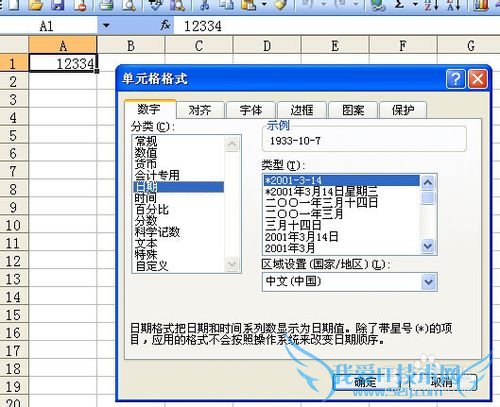500x407 pixels.
Task: Open Print Preview from the toolbar
Action: pyautogui.click(x=129, y=5)
